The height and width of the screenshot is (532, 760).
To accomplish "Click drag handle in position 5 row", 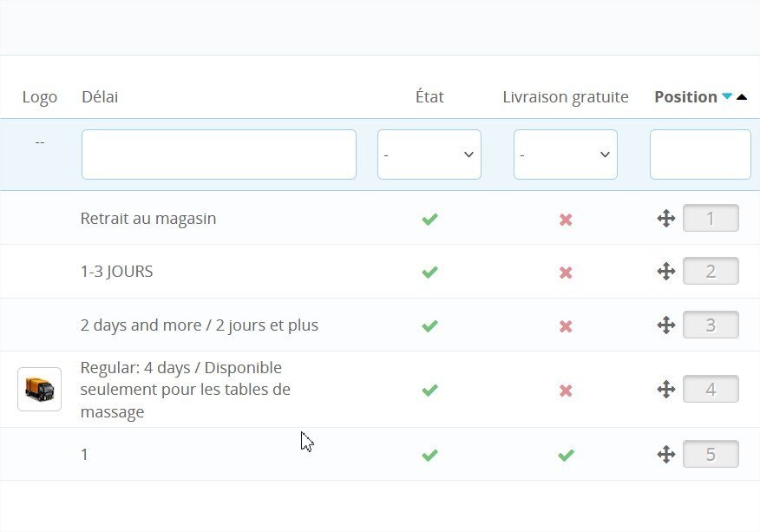I will coord(665,454).
